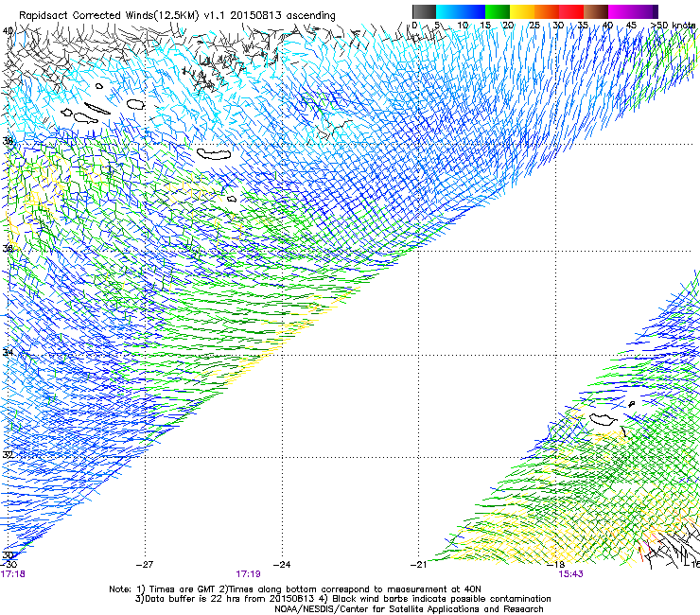Click the green 15-20 knot legend swatch
700x615 pixels.
tap(498, 11)
